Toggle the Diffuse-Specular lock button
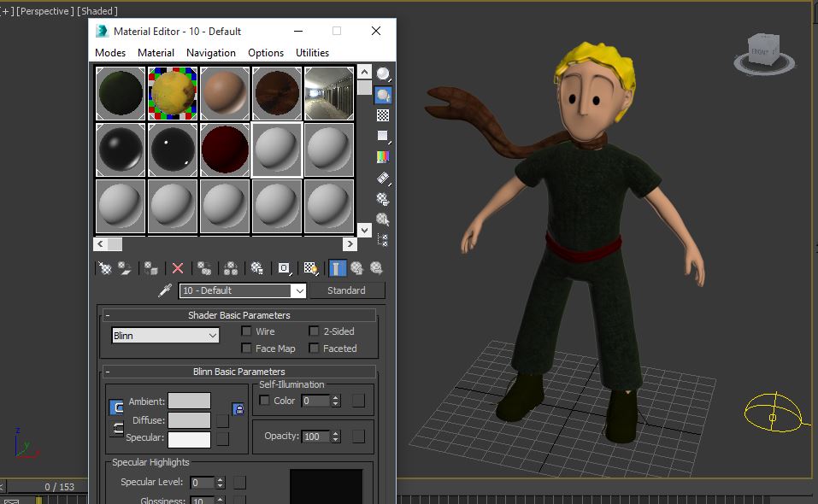Viewport: 818px width, 504px height. point(116,428)
